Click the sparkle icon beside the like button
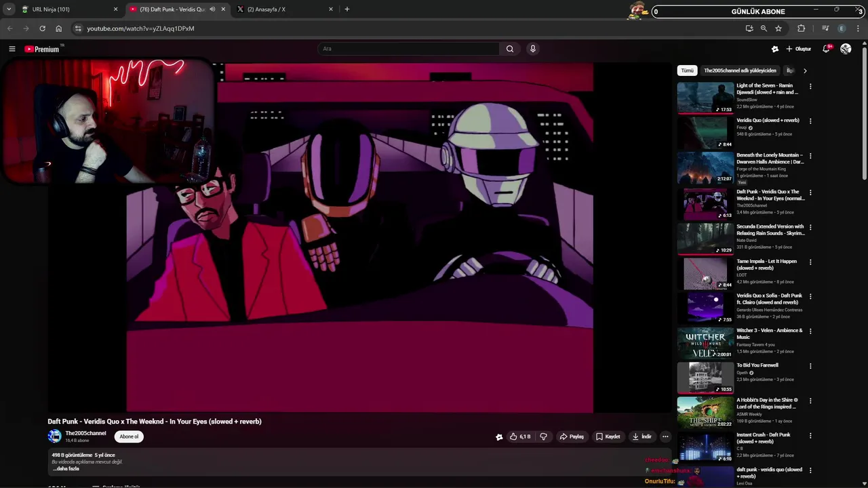The width and height of the screenshot is (868, 488). (x=499, y=437)
